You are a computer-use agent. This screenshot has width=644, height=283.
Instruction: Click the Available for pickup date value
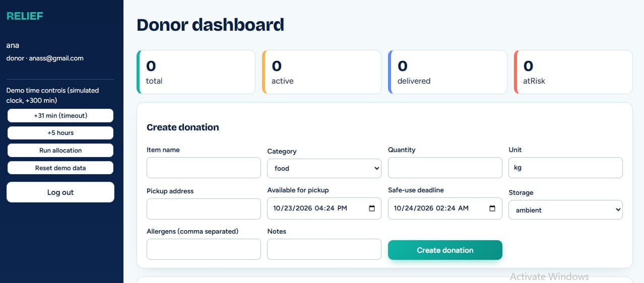[x=310, y=208]
